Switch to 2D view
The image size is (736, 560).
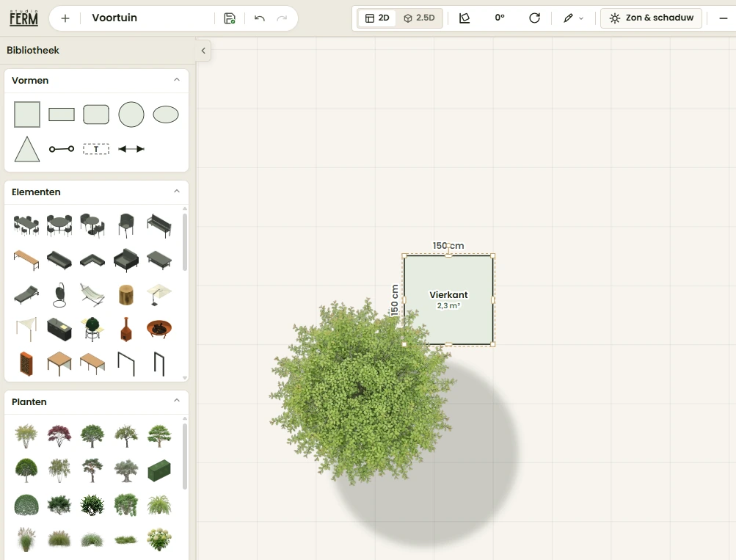pyautogui.click(x=377, y=18)
